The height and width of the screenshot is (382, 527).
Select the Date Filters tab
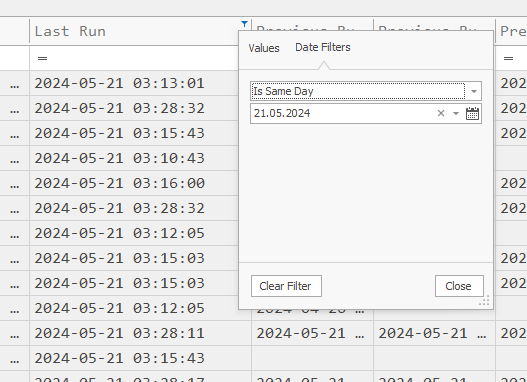323,47
